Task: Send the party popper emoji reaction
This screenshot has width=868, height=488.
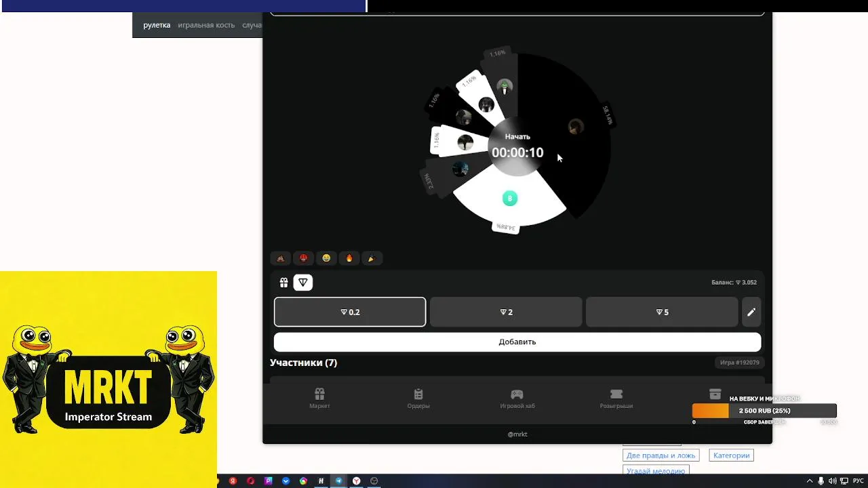Action: point(371,258)
